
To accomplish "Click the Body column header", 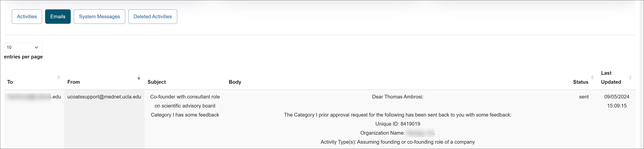I will pos(235,82).
